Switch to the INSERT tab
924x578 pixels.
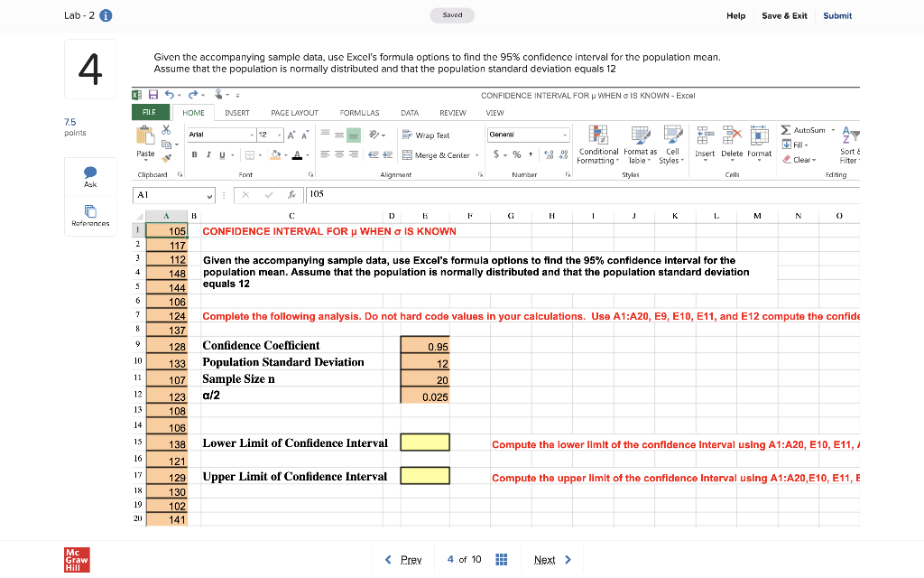click(x=237, y=113)
